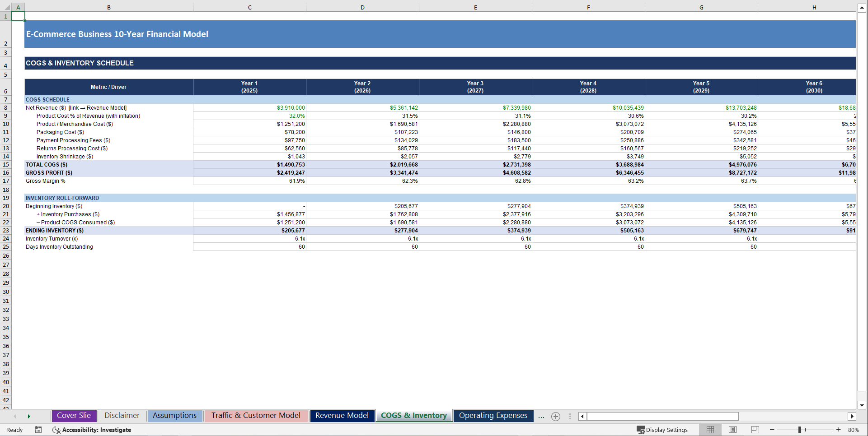Image resolution: width=868 pixels, height=436 pixels.
Task: Click Accessibility: Investigate in the status bar
Action: point(96,430)
